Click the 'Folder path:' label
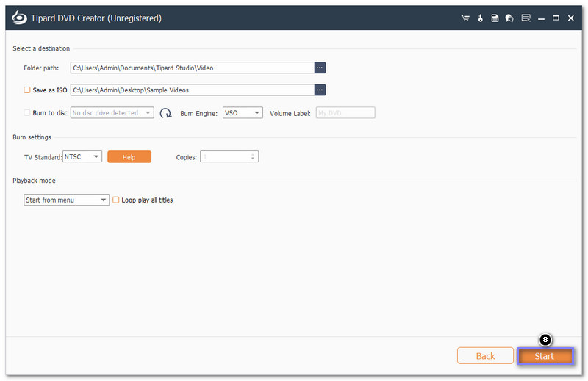This screenshot has height=381, width=588. (41, 68)
